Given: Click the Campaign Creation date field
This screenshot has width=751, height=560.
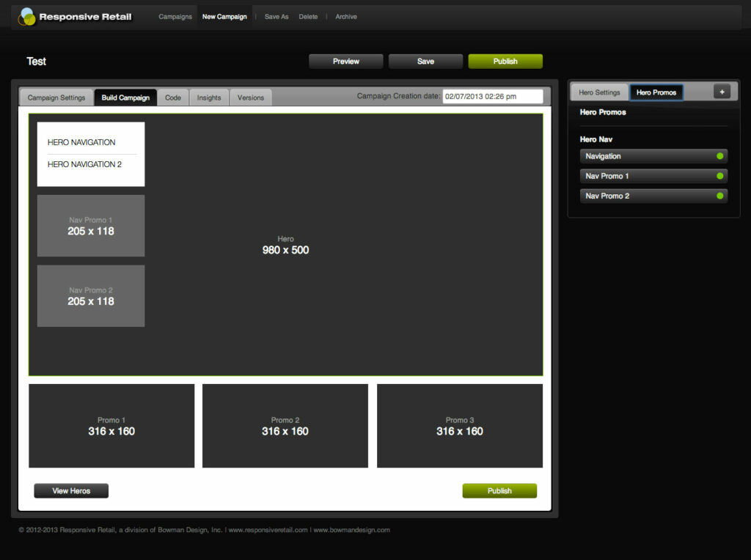Looking at the screenshot, I should point(493,96).
